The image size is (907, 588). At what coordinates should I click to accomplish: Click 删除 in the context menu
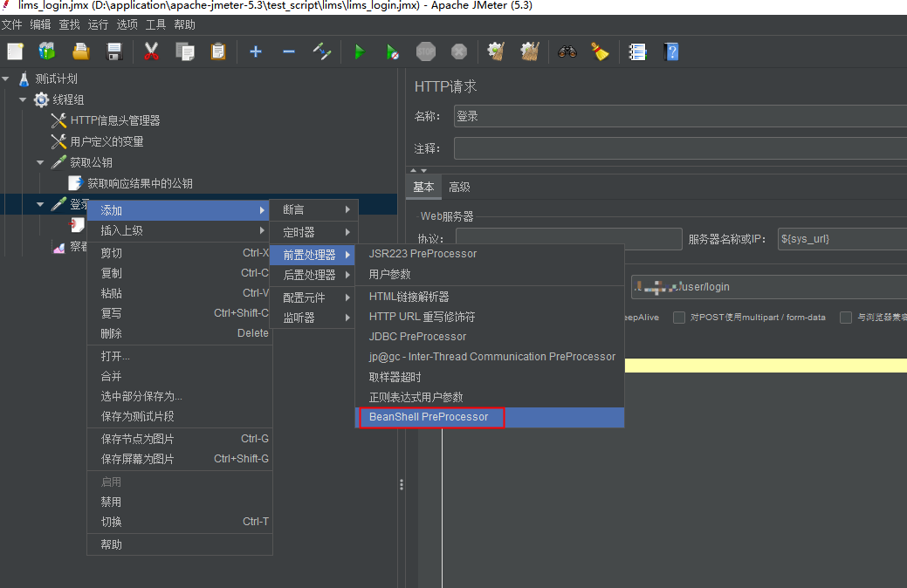click(x=179, y=333)
